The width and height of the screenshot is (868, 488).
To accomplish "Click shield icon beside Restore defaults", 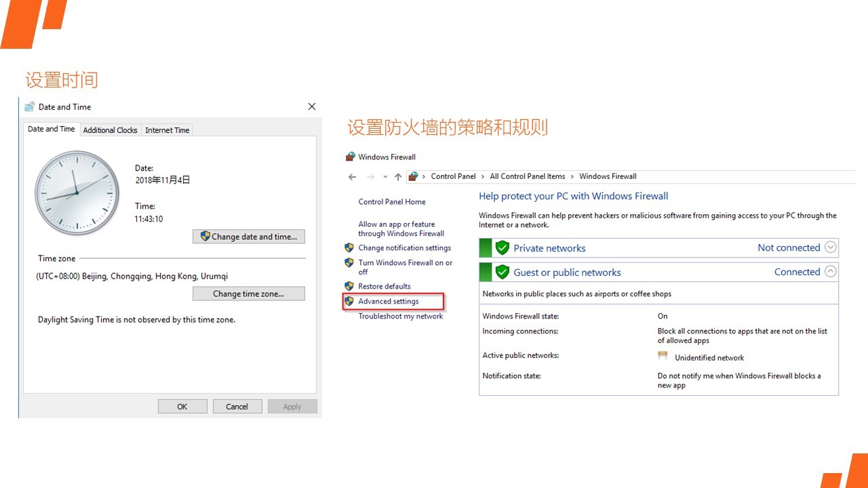I will coord(349,286).
